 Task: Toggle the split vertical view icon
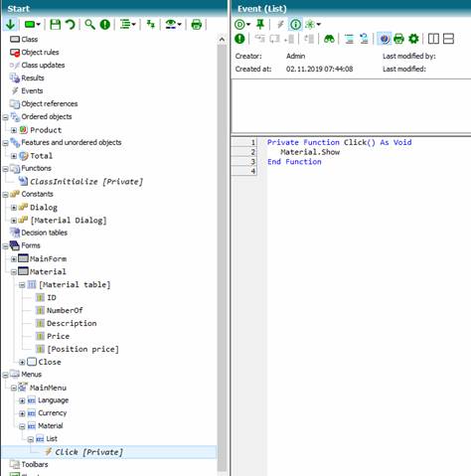[433, 39]
